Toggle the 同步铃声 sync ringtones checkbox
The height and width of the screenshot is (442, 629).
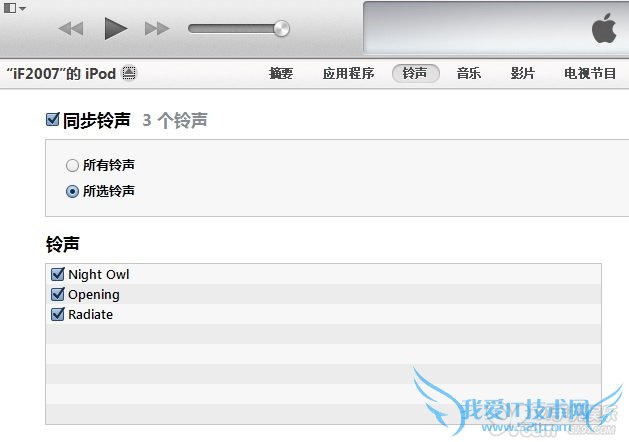53,120
